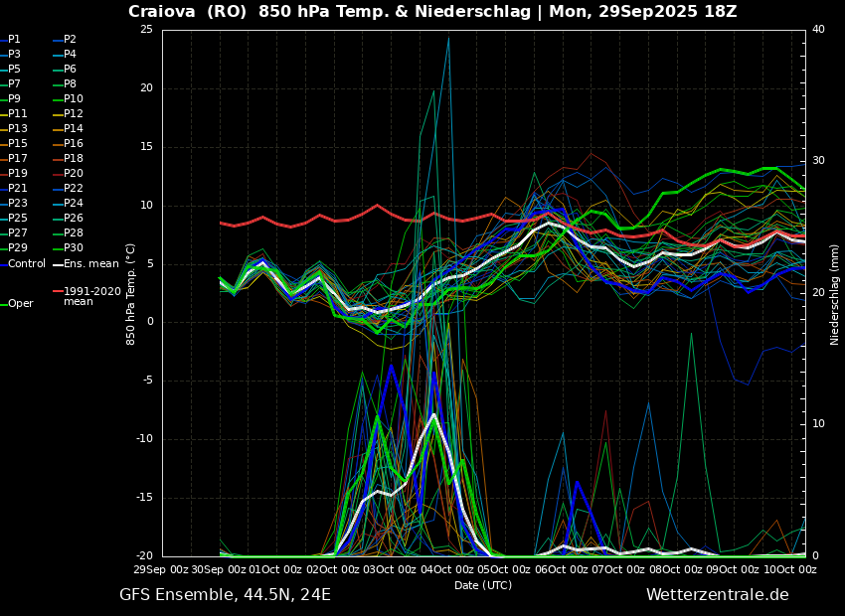The height and width of the screenshot is (616, 845).
Task: Select the Ens. mean legend entry
Action: [90, 263]
